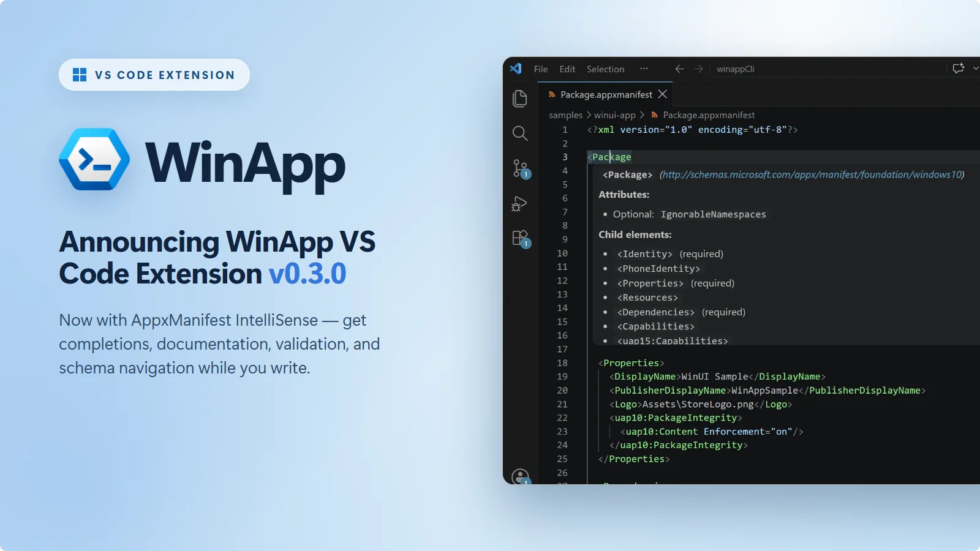Open the Run and Debug view
The height and width of the screenshot is (551, 980).
(519, 203)
